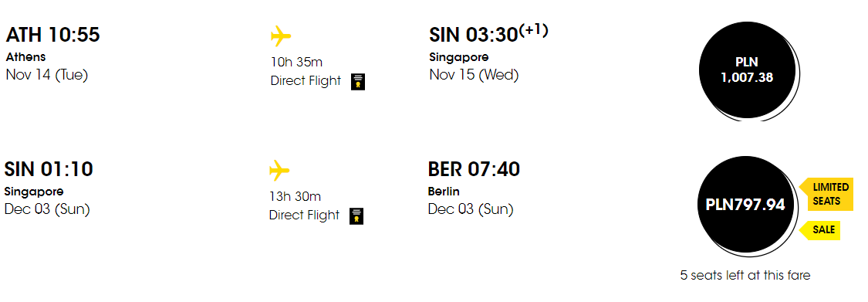Select the PLN 1,007.38 fare circle
The width and height of the screenshot is (868, 302).
coord(747,70)
